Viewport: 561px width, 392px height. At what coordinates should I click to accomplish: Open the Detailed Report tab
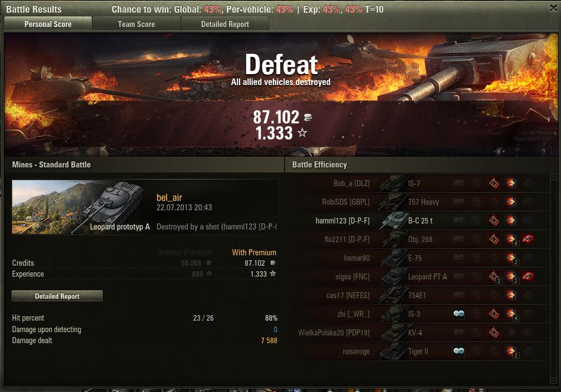pyautogui.click(x=225, y=24)
